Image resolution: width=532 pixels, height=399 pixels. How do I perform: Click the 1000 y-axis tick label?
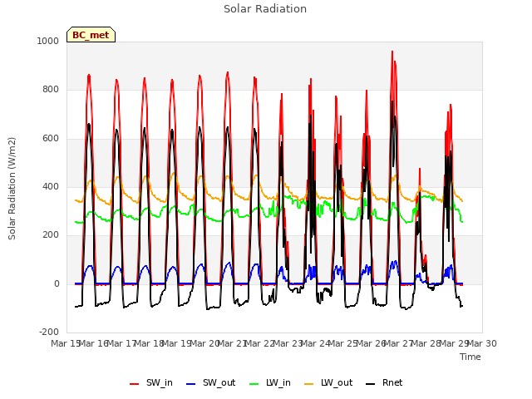[x=48, y=41]
